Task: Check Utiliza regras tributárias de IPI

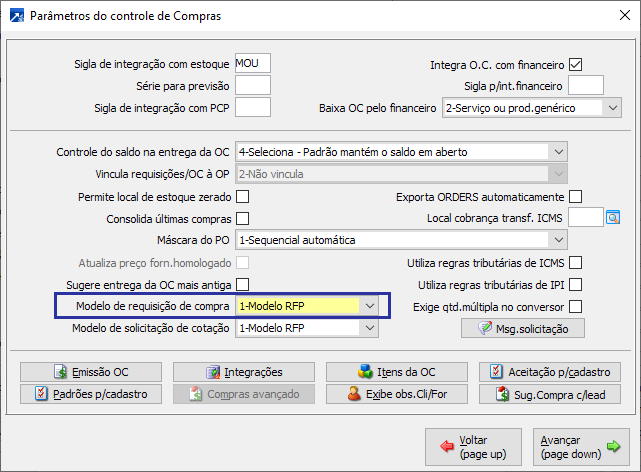Action: [x=576, y=284]
